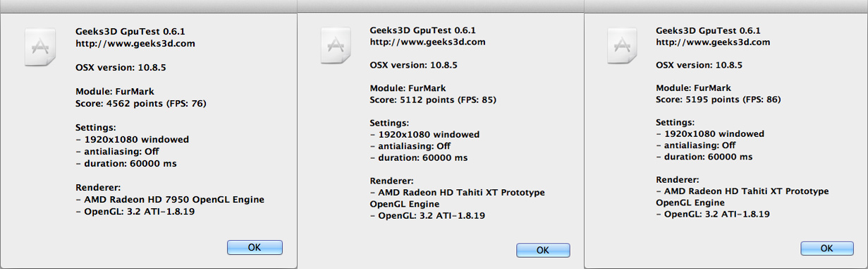Screen dimensions: 868x269
Task: Click the title bar of the HD 7950 dialog
Action: [148, 6]
